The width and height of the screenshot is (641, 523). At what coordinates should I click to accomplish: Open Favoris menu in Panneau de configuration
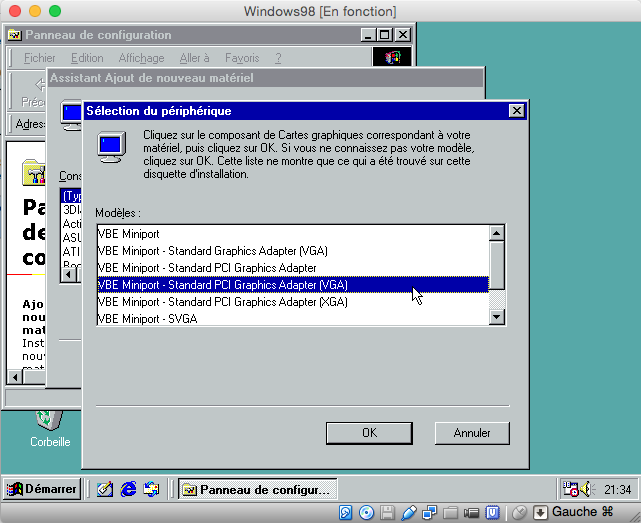click(x=242, y=58)
